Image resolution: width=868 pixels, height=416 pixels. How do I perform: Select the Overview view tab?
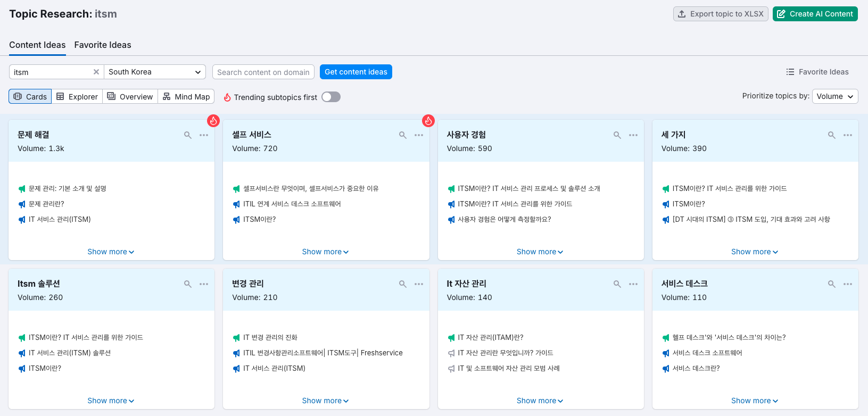pos(130,96)
